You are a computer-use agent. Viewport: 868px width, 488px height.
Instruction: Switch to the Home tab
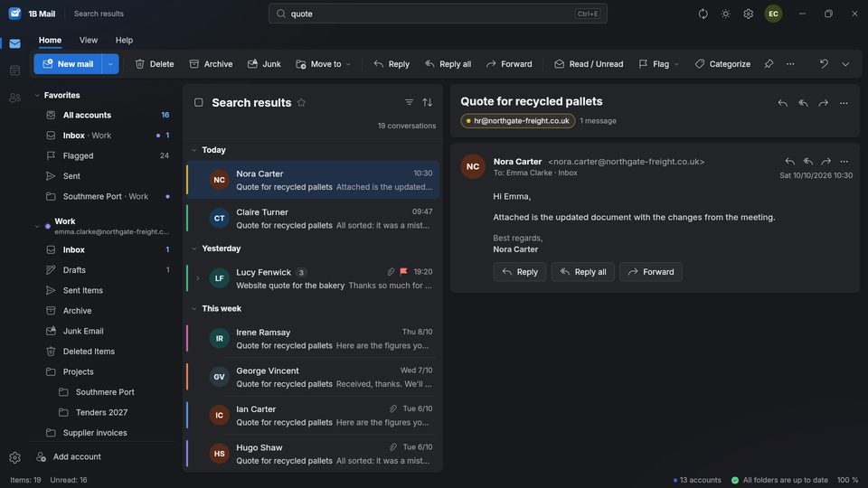pos(50,41)
